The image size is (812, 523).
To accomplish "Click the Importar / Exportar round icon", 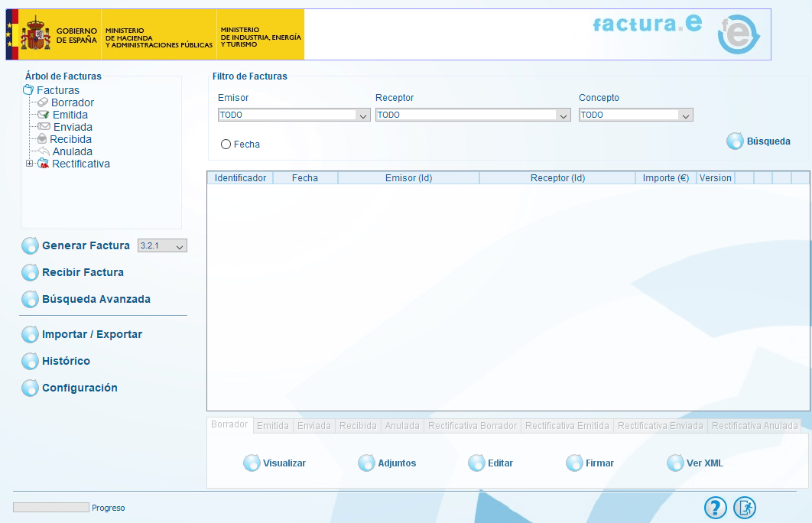I will [x=30, y=334].
